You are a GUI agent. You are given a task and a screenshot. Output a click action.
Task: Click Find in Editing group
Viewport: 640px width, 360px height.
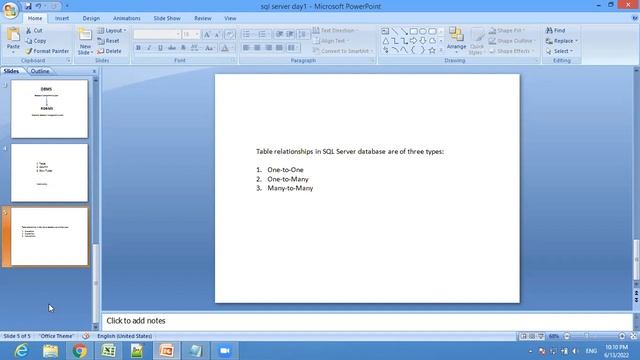coord(556,31)
